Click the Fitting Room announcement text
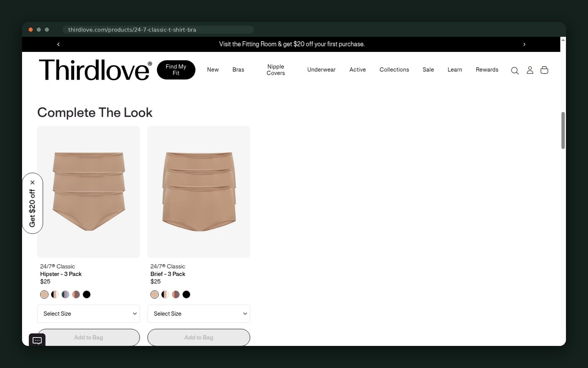Screen dimensions: 588x368 (292, 44)
